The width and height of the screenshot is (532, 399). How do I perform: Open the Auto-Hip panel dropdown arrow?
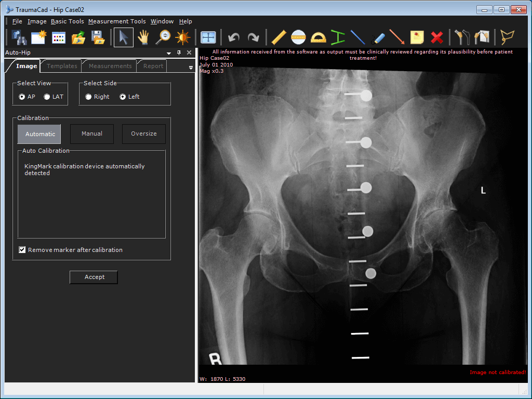(x=169, y=53)
